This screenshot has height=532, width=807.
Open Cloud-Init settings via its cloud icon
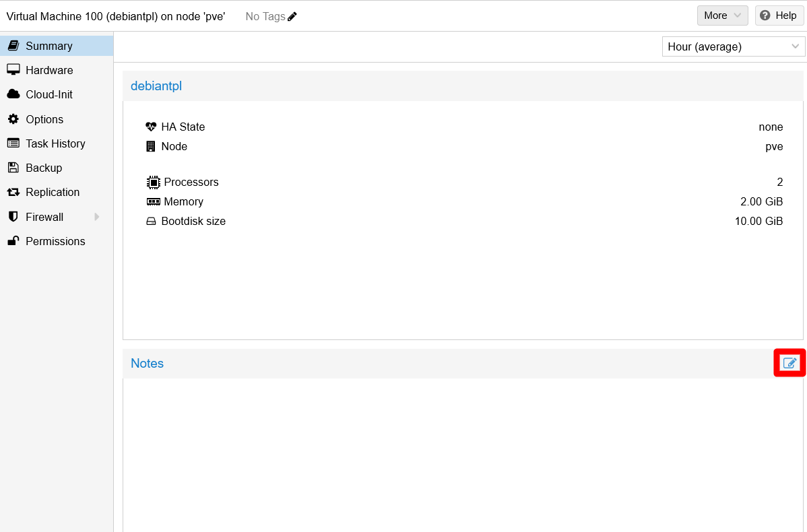tap(13, 94)
